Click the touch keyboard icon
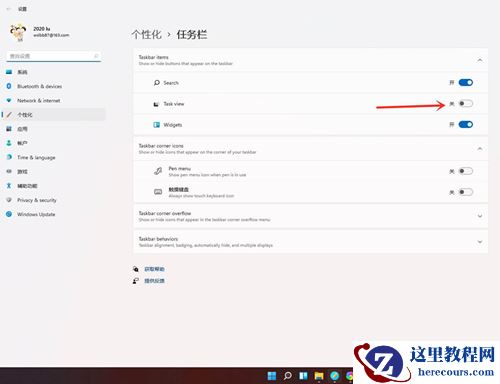The width and height of the screenshot is (500, 384). tap(158, 192)
